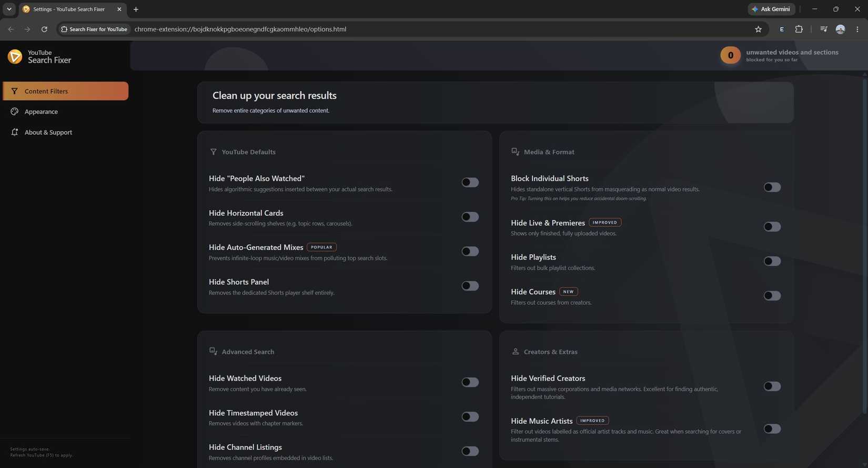The image size is (868, 468).
Task: Click the Content Filters funnel icon
Action: (14, 91)
